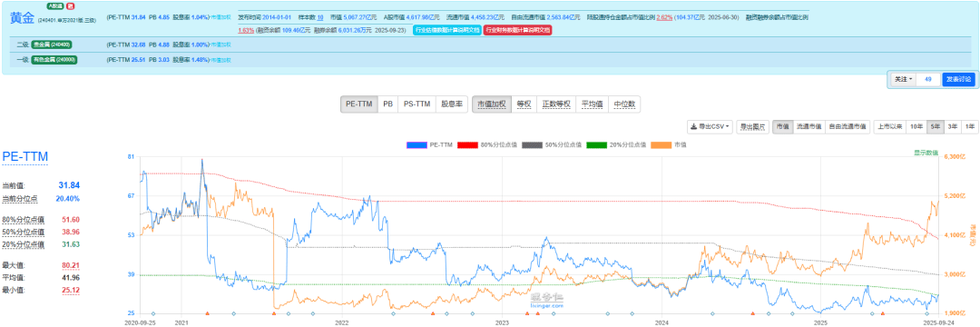This screenshot has height=327, width=980.
Task: Click 市值加权 link in 有色金属 row
Action: (221, 60)
